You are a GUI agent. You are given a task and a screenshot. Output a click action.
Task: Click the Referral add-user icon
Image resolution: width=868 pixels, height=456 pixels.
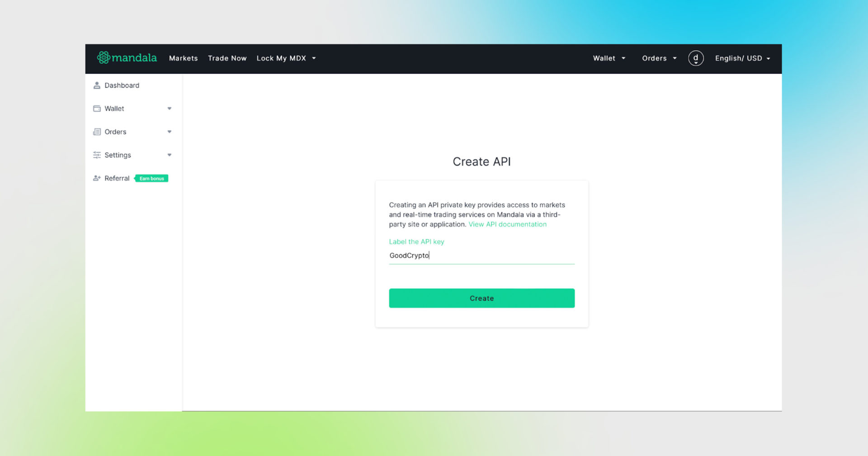97,178
